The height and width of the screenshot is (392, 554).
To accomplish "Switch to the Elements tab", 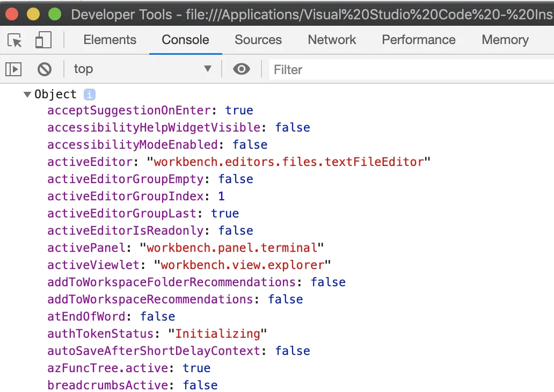I will click(110, 40).
